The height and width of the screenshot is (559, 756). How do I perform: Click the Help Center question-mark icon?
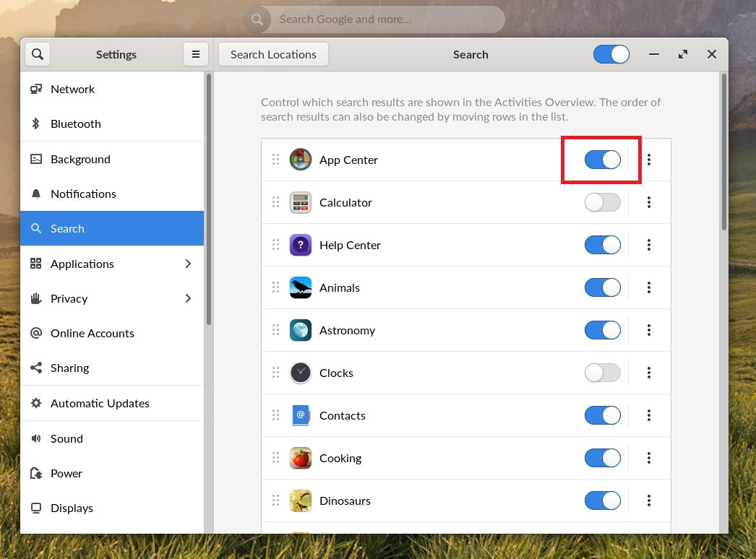[x=301, y=245]
